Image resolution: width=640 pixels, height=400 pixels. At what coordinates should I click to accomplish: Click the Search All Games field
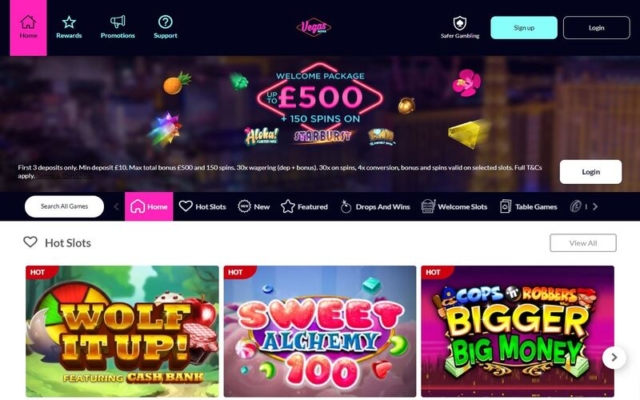64,207
